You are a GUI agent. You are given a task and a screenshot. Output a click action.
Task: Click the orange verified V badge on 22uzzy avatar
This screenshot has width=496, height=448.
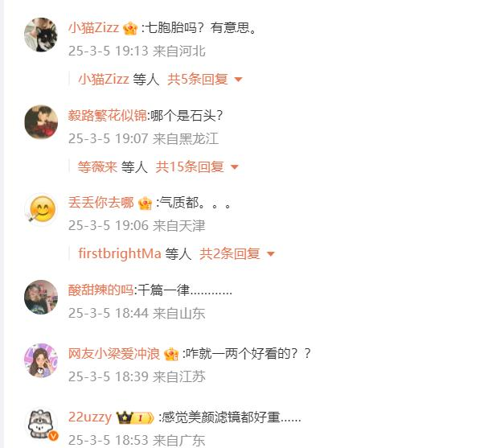[x=54, y=436]
